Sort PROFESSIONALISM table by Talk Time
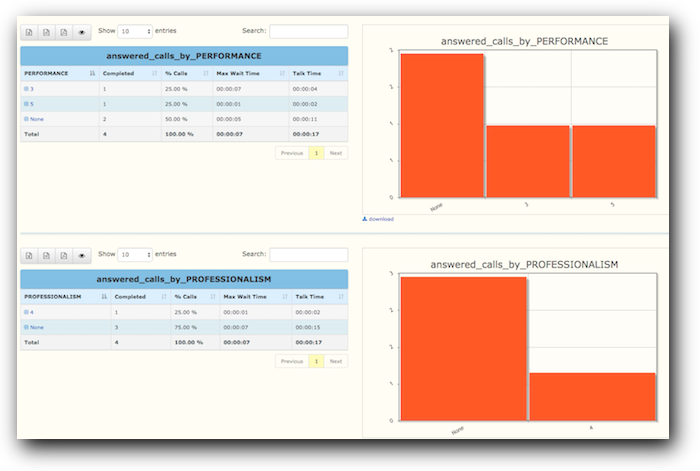 320,296
